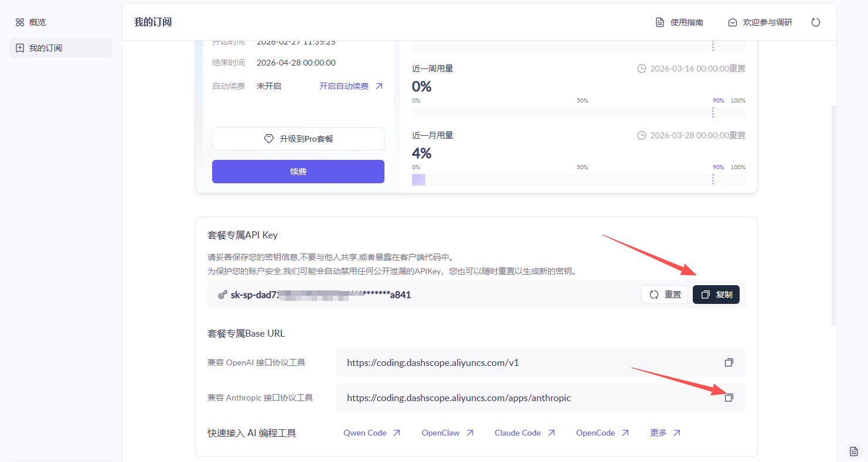
Task: Click the purple 续费 renew button
Action: [298, 172]
